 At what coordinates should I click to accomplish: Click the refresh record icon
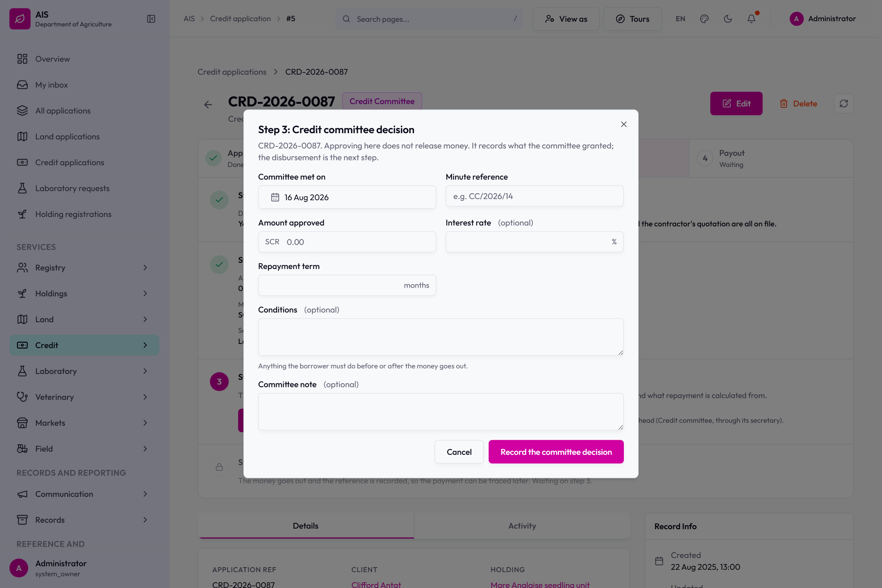coord(844,103)
